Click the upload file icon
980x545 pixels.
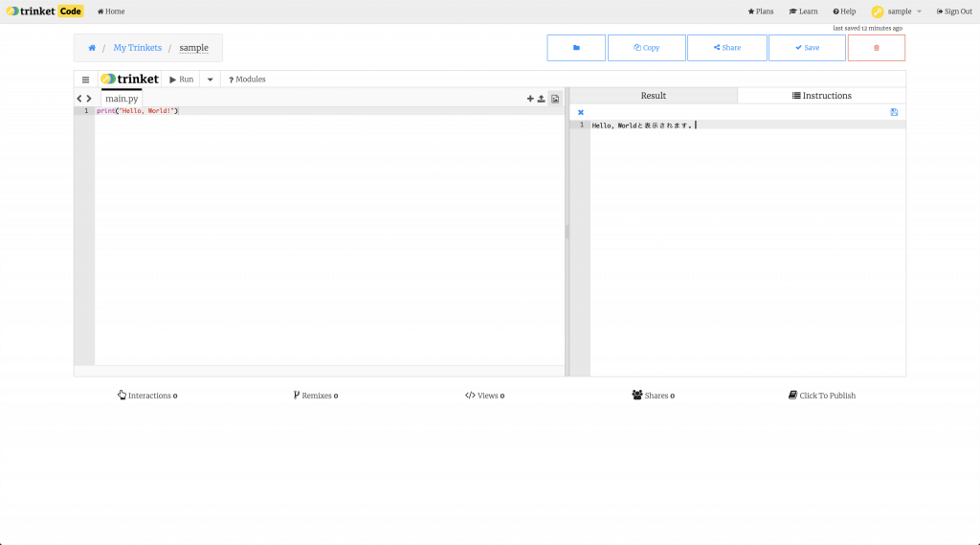tap(542, 99)
